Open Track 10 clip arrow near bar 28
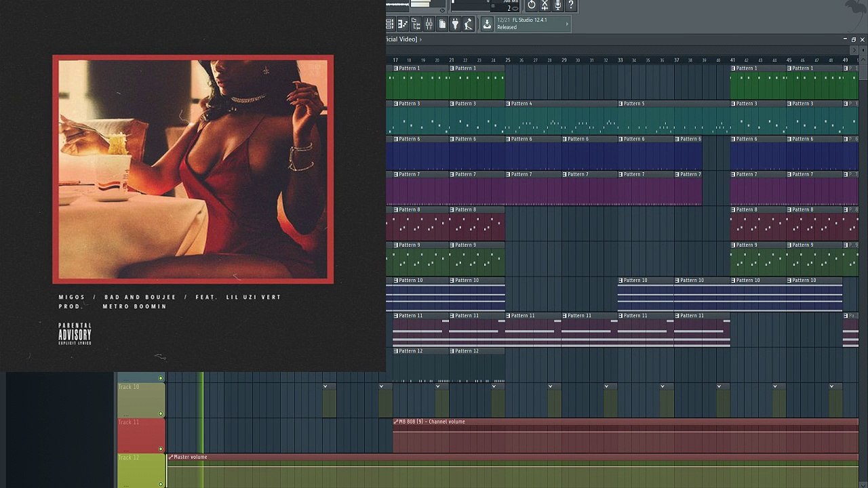The height and width of the screenshot is (488, 868). (550, 386)
